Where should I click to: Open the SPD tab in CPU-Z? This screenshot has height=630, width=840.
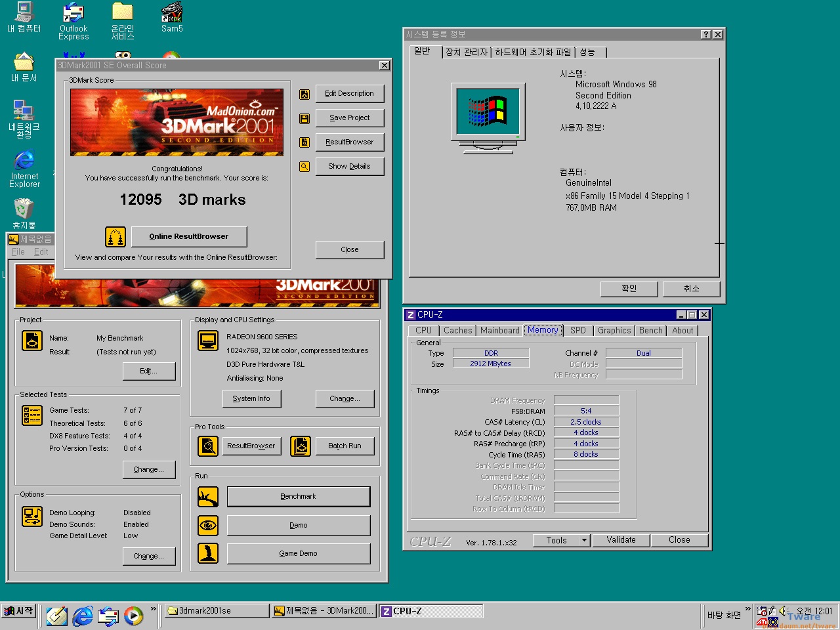point(578,331)
